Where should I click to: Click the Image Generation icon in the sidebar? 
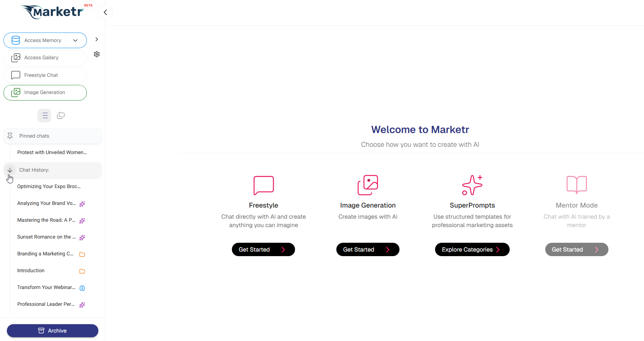16,93
